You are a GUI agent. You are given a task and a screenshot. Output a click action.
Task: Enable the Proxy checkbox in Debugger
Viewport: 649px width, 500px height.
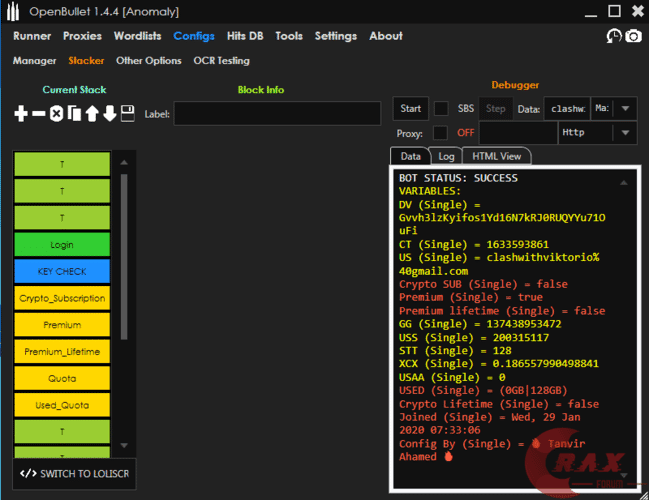pyautogui.click(x=441, y=133)
